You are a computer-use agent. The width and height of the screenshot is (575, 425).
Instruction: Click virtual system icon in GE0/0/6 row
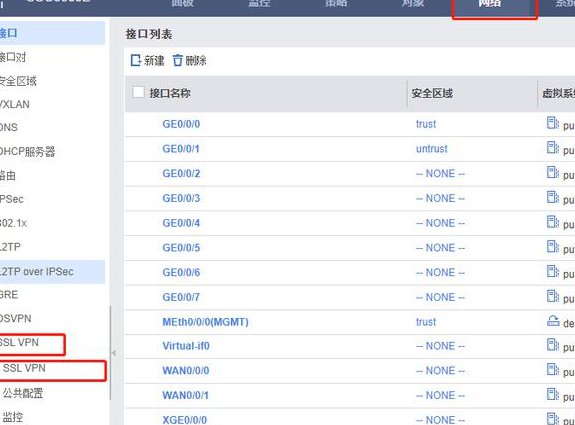553,271
